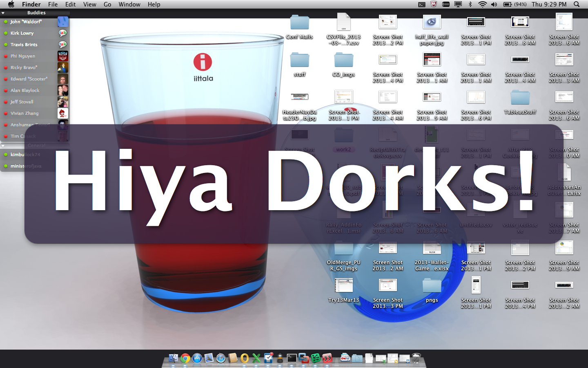Open the App Store Dock icon
The width and height of the screenshot is (588, 368).
(x=197, y=358)
